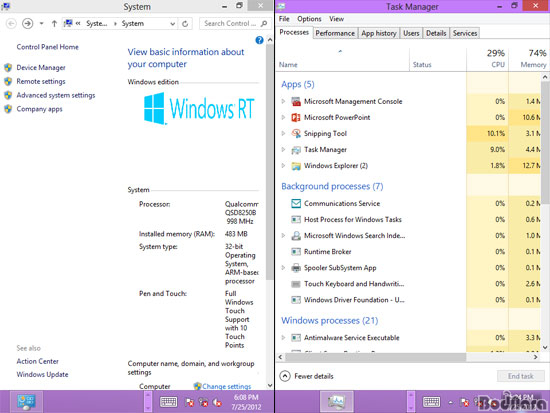This screenshot has width=550, height=413.
Task: Expand Windows Explorer (2) process group
Action: point(283,166)
